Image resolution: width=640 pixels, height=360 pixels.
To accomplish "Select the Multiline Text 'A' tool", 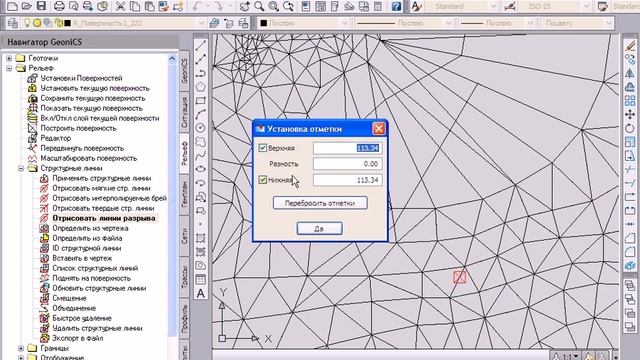I will tap(200, 293).
